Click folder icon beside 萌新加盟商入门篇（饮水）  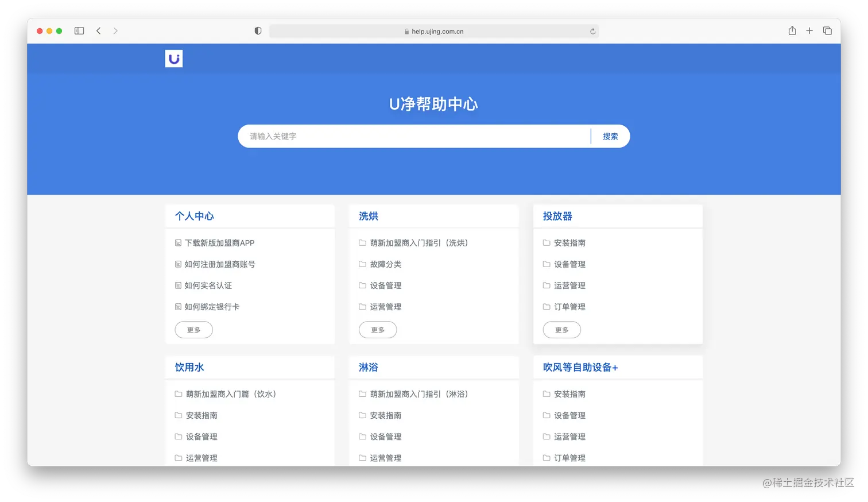click(x=179, y=394)
